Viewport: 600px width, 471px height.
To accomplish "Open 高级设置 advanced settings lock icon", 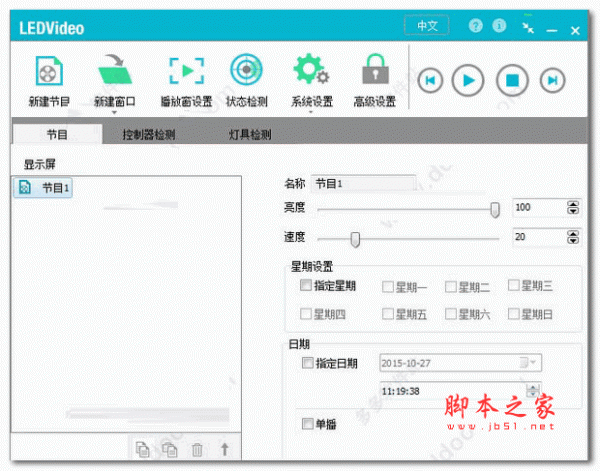I will coord(375,69).
